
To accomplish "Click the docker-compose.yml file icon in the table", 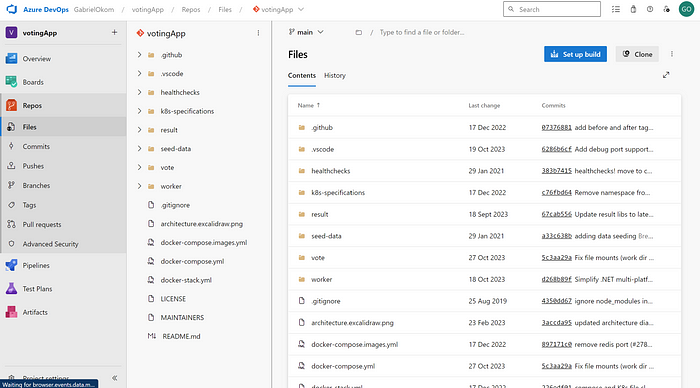I will 302,366.
